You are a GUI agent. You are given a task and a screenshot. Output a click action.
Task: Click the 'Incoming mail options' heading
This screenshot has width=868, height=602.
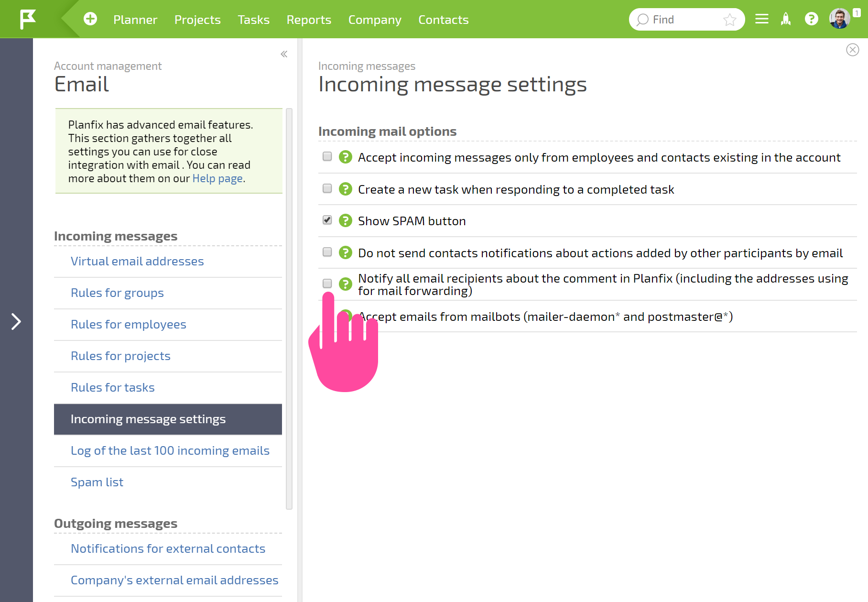coord(388,131)
